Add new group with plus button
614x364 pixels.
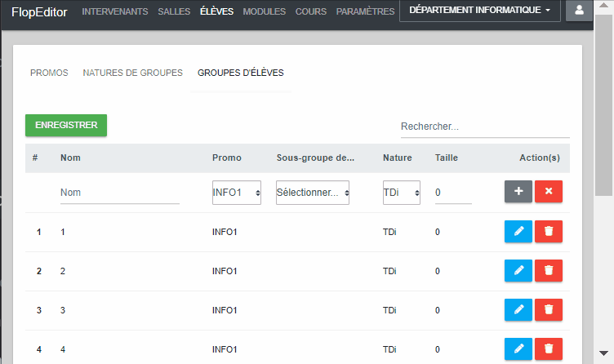518,192
